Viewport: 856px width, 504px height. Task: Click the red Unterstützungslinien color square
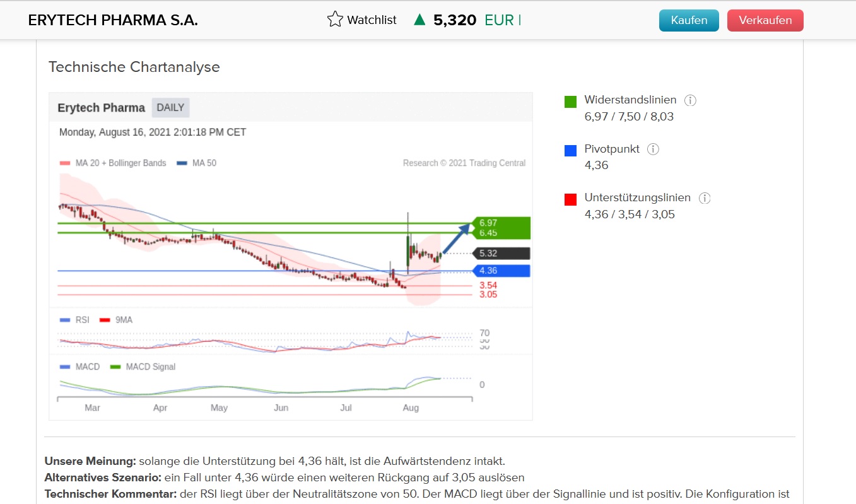click(x=570, y=200)
